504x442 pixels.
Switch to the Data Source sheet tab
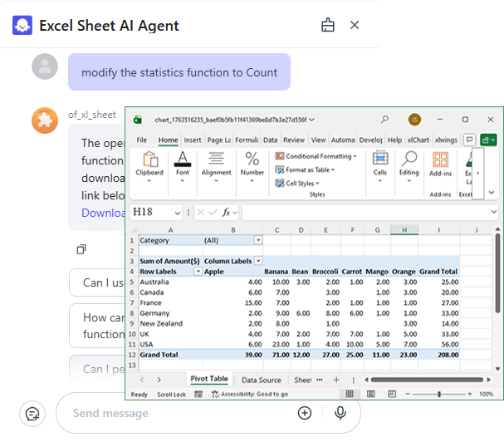pos(262,381)
